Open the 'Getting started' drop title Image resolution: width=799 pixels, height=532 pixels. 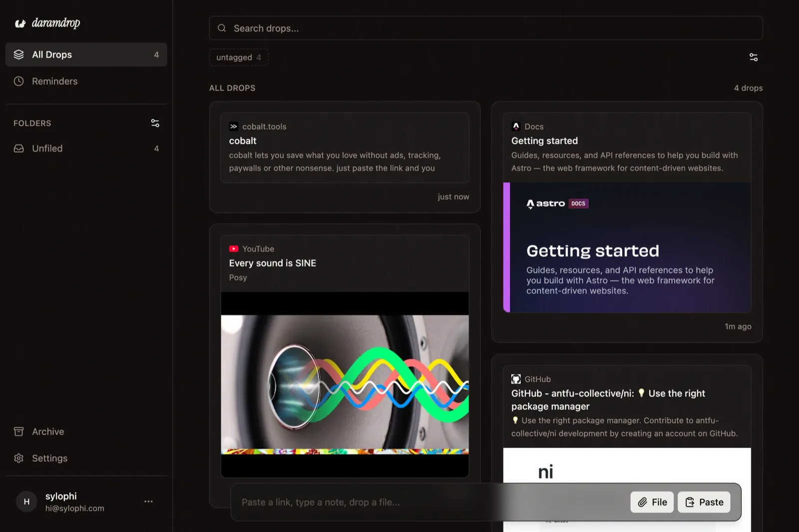544,141
